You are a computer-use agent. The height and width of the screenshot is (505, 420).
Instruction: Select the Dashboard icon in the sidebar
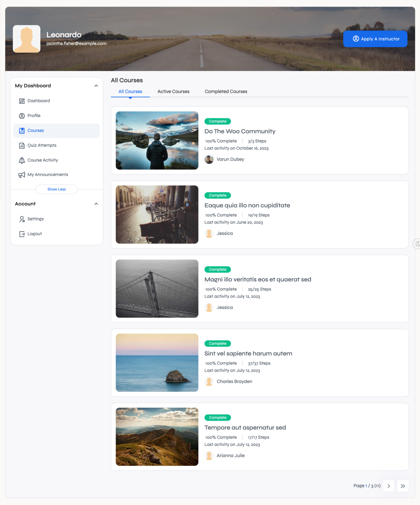click(x=22, y=101)
